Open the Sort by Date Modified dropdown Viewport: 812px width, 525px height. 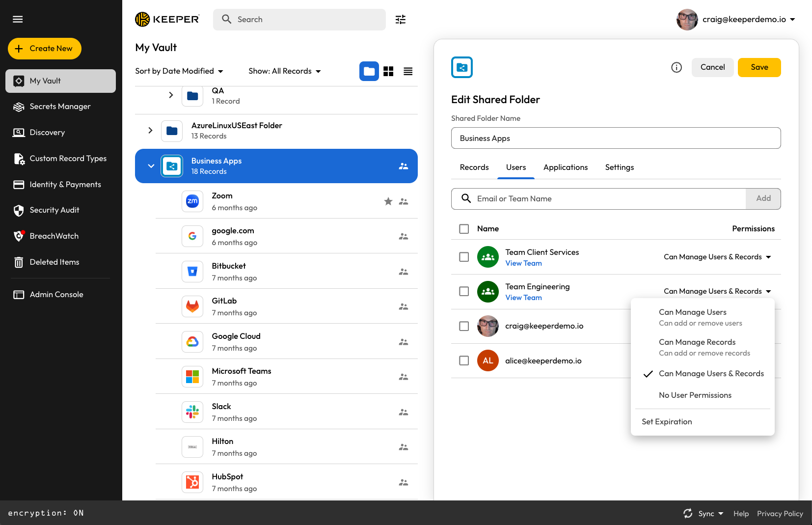point(179,71)
